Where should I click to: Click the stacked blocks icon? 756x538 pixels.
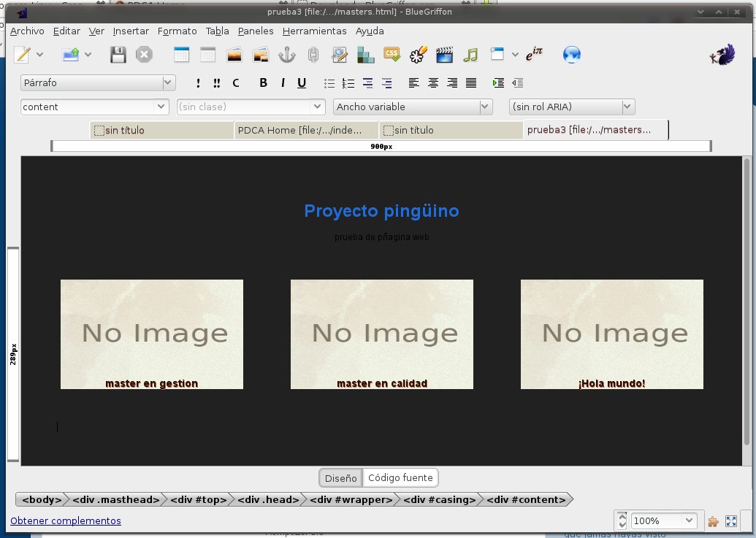pyautogui.click(x=365, y=55)
